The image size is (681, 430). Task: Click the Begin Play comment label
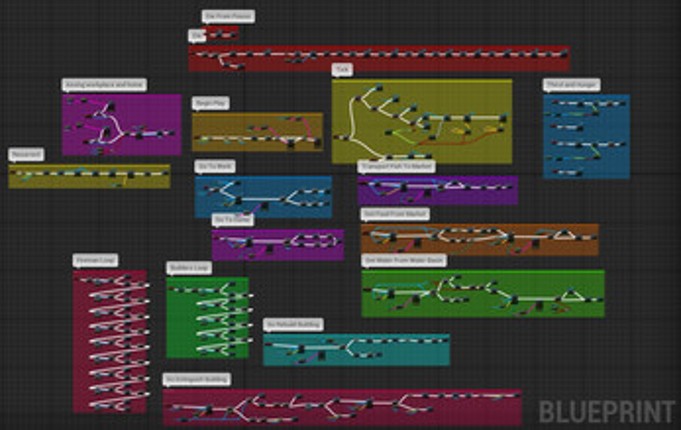tap(211, 103)
